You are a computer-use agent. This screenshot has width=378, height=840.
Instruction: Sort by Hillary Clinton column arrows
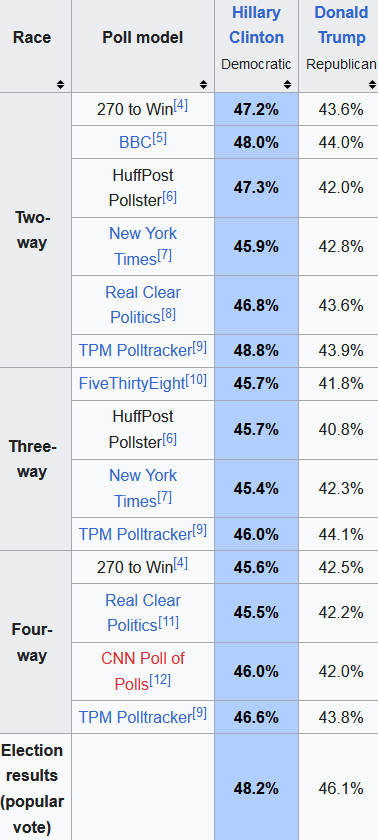pyautogui.click(x=288, y=84)
